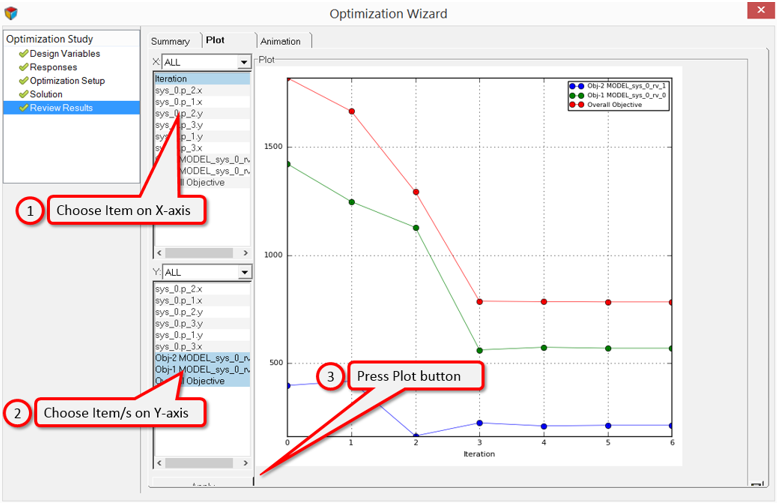
Task: Click the green checkmark beside Solution
Action: (23, 94)
